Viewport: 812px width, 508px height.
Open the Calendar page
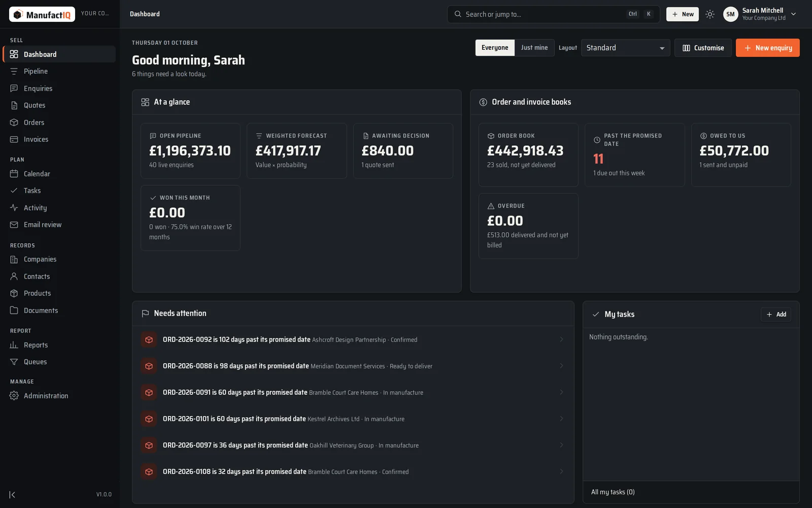point(59,174)
